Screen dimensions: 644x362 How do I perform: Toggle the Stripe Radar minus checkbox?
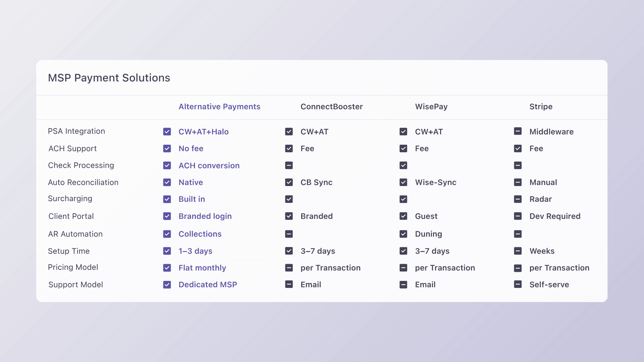click(x=518, y=199)
